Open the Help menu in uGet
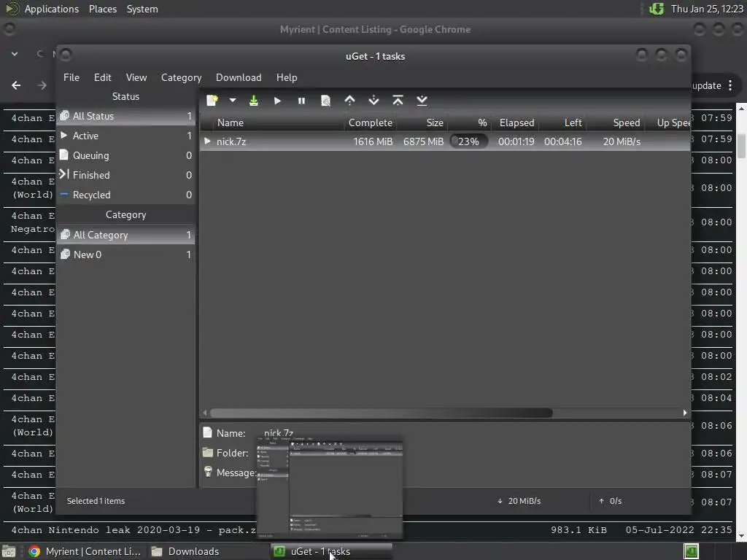This screenshot has width=747, height=560. [287, 77]
